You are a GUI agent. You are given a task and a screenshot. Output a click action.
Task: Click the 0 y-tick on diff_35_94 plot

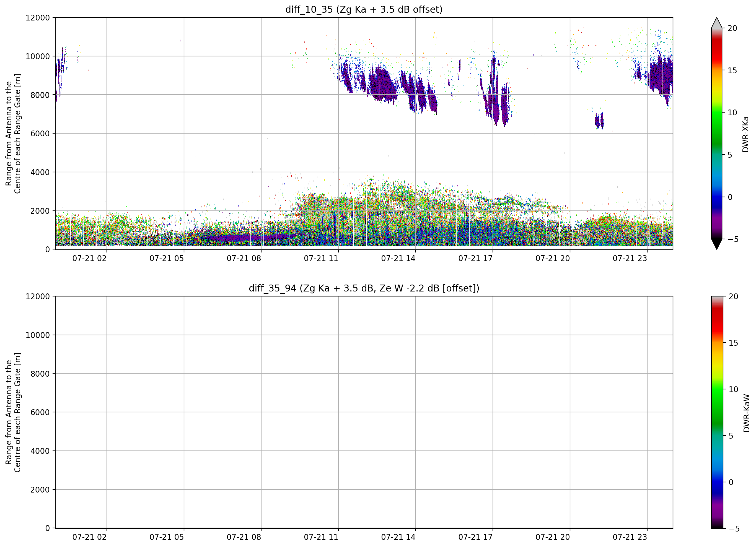(47, 528)
